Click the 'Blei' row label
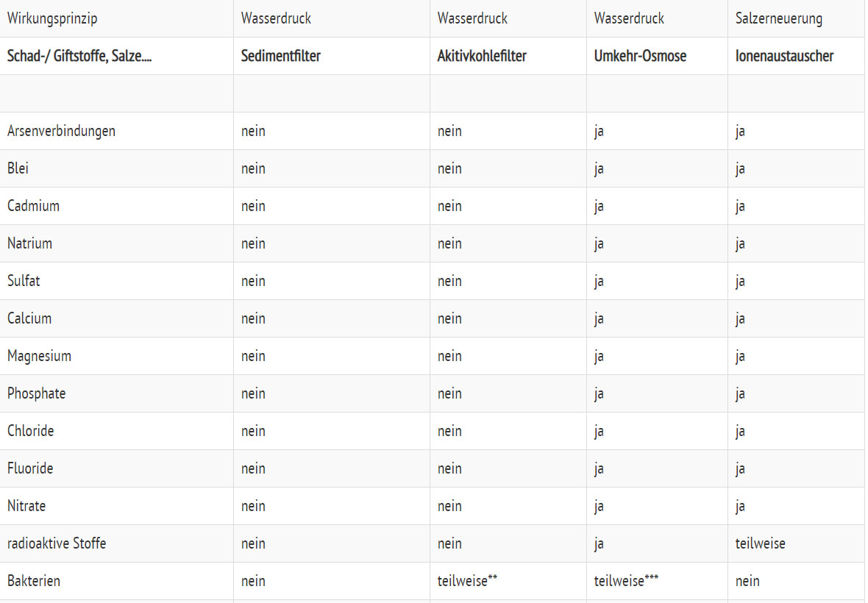This screenshot has width=868, height=603. click(18, 168)
